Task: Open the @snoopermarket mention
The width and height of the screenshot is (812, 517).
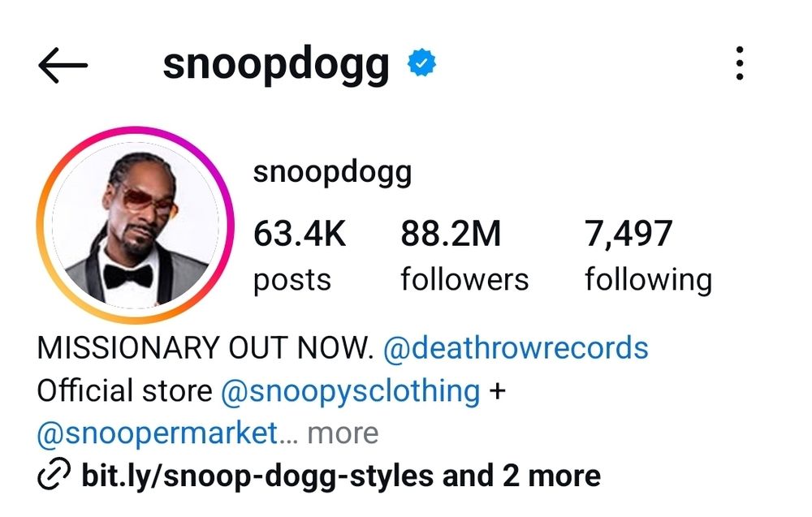Action: tap(158, 433)
